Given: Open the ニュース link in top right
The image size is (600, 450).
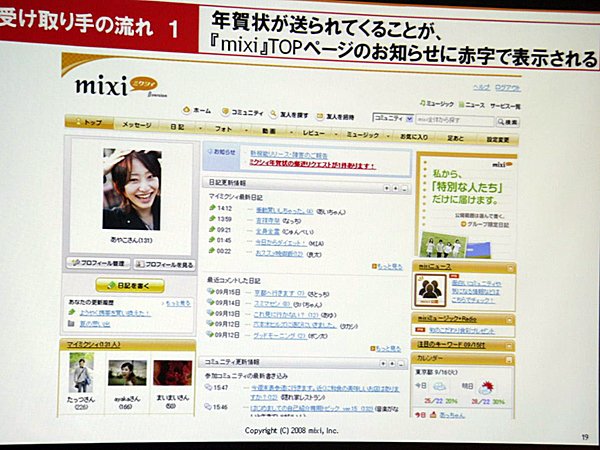Looking at the screenshot, I should (472, 104).
